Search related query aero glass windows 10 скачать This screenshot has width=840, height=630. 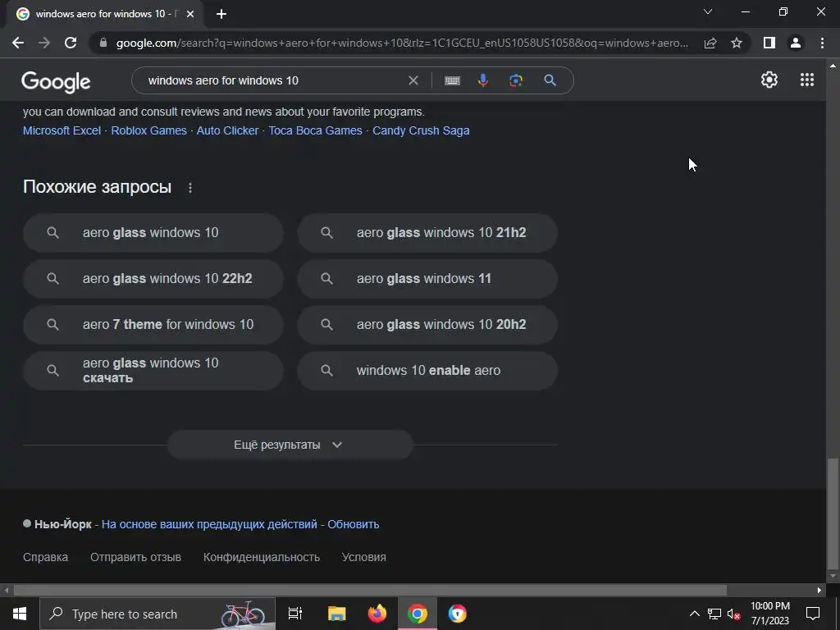(153, 371)
